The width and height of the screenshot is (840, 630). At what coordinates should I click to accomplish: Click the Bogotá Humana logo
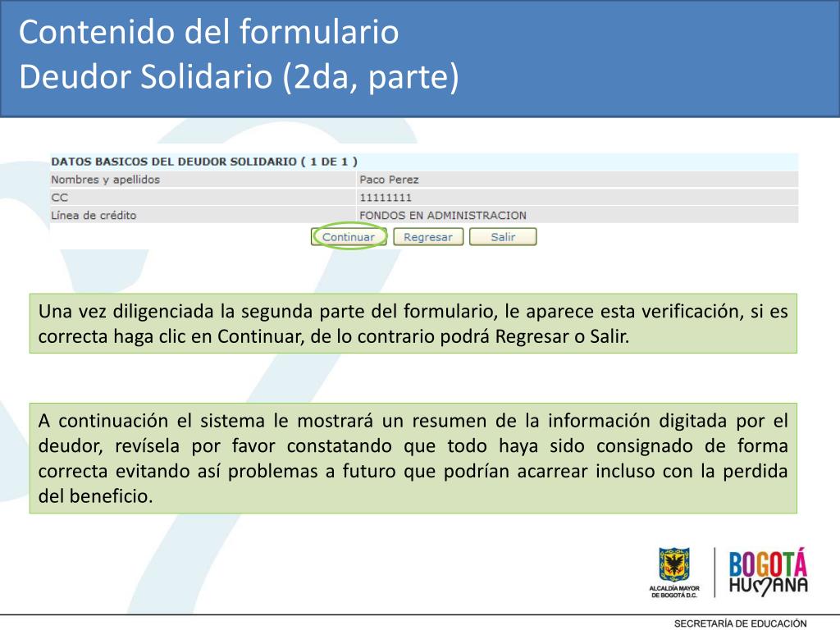click(x=768, y=572)
